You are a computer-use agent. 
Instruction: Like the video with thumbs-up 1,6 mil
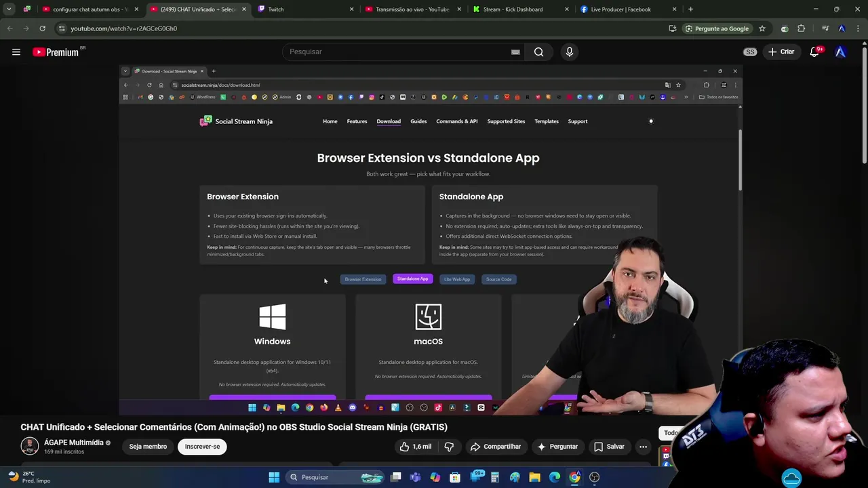[415, 447]
